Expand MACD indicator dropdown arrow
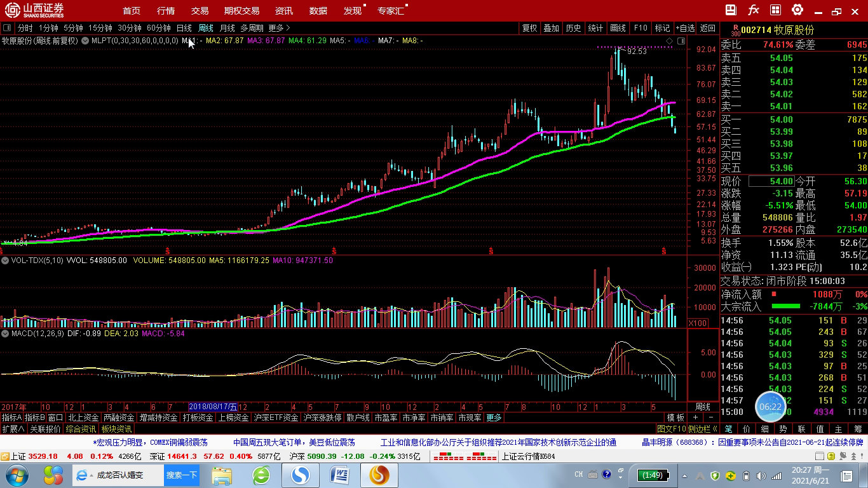 pyautogui.click(x=5, y=334)
